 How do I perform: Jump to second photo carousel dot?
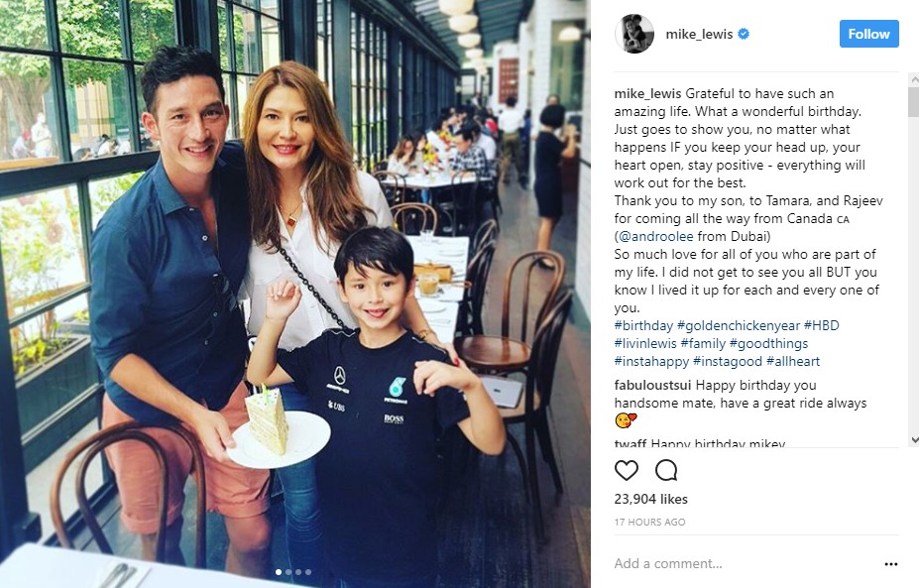[288, 572]
